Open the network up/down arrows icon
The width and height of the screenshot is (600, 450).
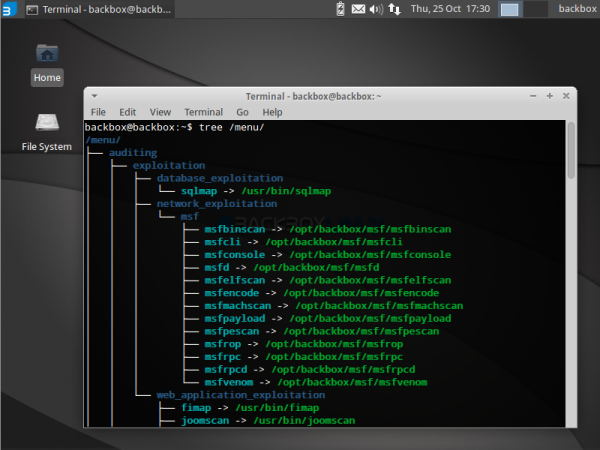(395, 9)
